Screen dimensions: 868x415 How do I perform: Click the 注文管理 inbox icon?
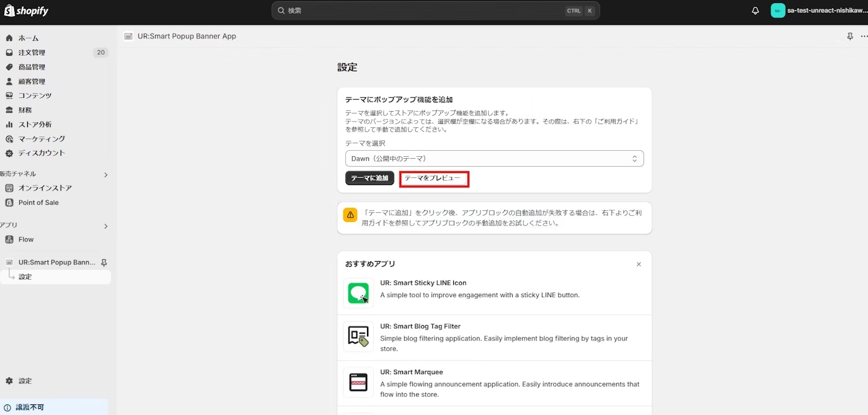pos(9,53)
